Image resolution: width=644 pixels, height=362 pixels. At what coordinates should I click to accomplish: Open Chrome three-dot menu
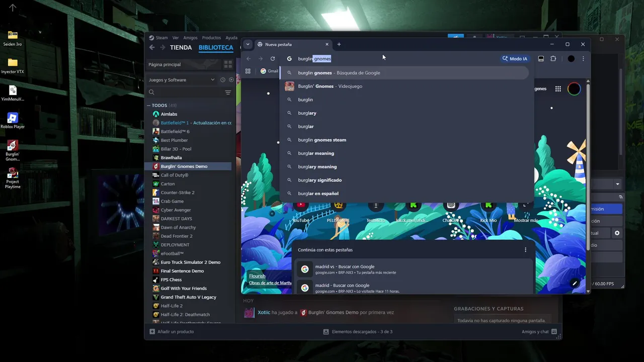tap(583, 59)
